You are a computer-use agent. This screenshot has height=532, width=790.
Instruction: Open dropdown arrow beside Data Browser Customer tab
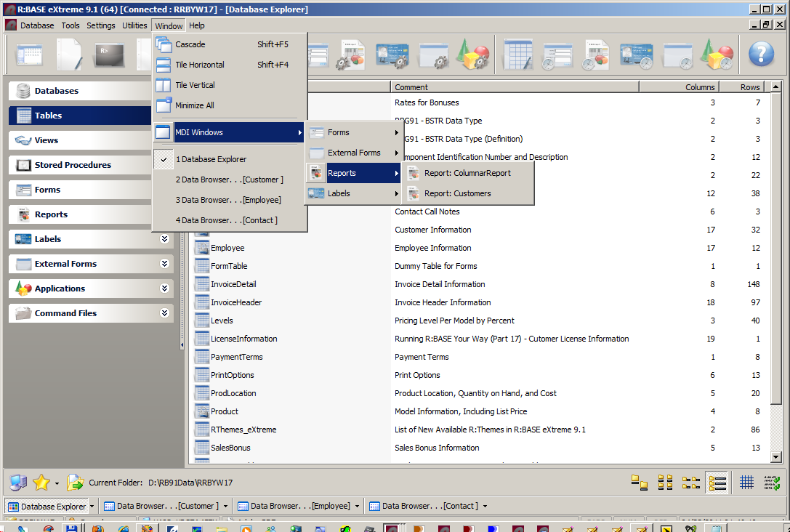pyautogui.click(x=226, y=507)
